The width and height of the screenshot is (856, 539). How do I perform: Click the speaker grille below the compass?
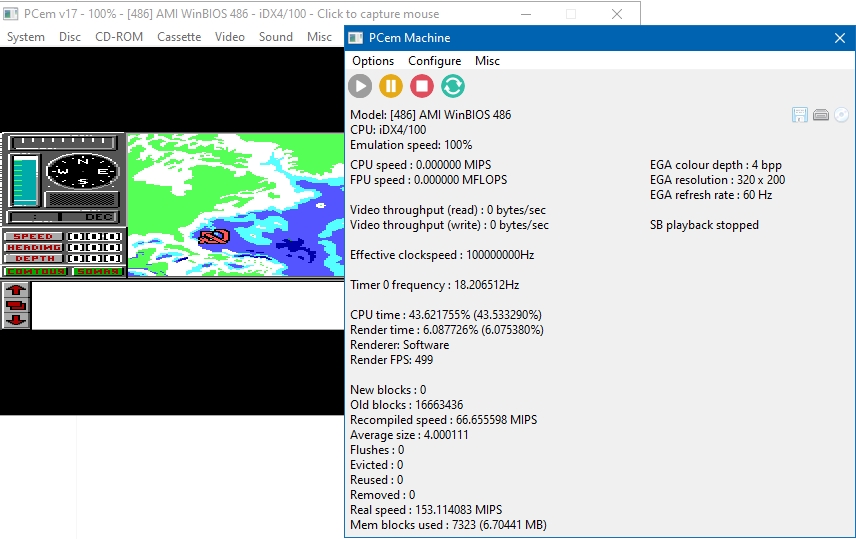[82, 199]
